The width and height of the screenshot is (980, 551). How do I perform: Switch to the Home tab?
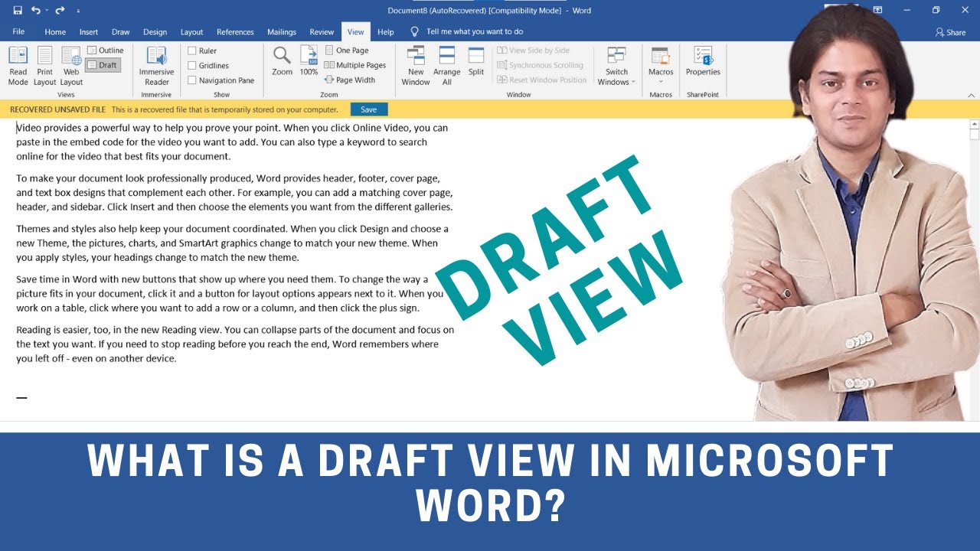55,32
